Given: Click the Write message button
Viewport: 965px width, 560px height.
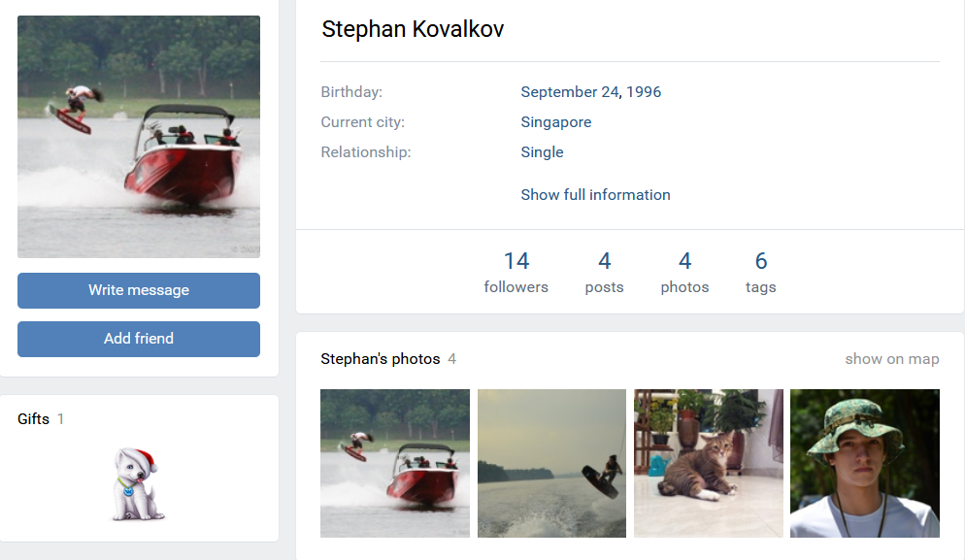Looking at the screenshot, I should (x=139, y=290).
